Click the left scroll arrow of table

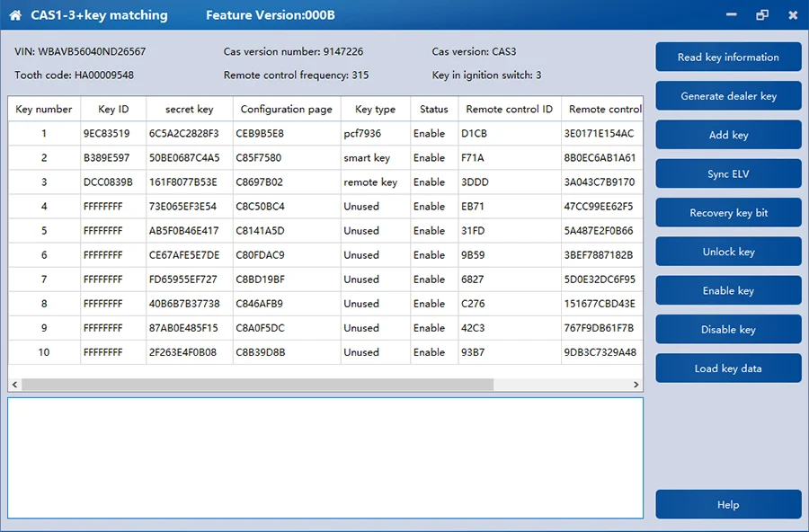click(14, 385)
